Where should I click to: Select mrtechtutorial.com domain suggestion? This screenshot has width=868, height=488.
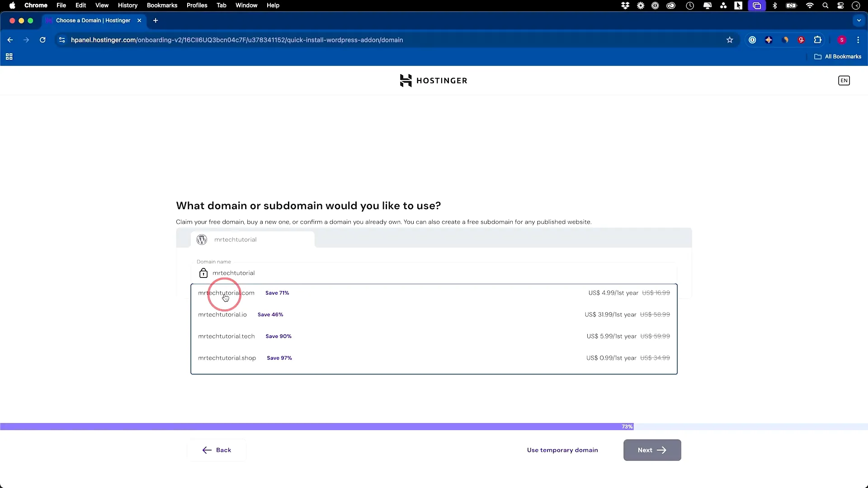434,293
